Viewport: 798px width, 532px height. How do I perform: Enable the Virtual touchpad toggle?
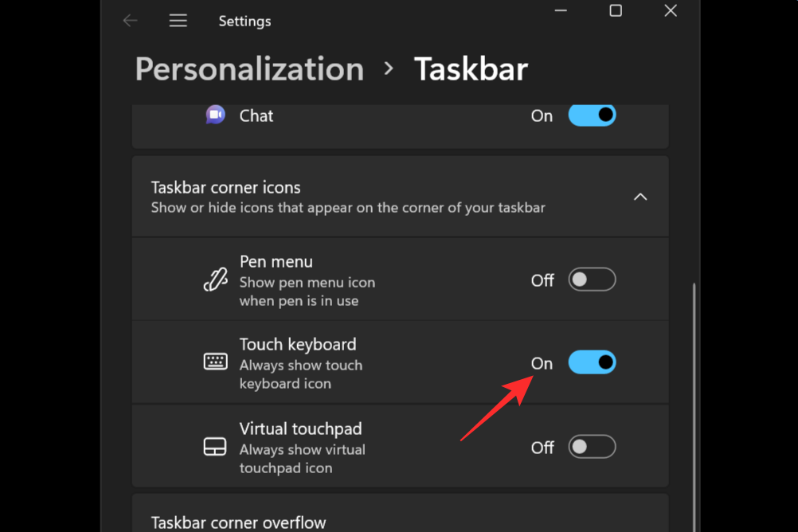point(592,447)
